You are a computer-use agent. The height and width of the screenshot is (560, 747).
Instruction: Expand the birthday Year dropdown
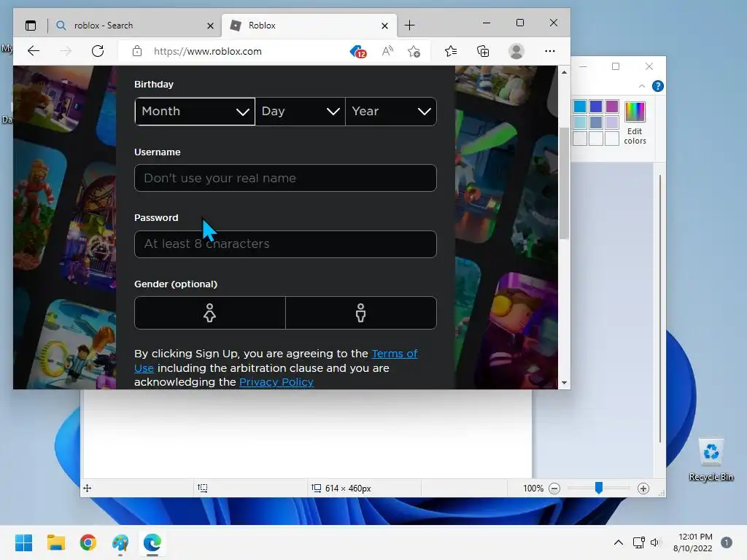[x=391, y=112]
